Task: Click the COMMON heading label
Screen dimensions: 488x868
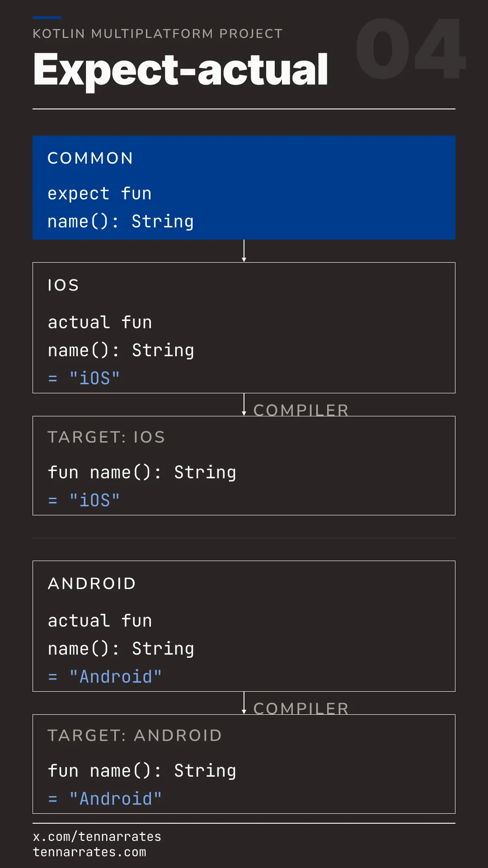Action: pyautogui.click(x=90, y=158)
